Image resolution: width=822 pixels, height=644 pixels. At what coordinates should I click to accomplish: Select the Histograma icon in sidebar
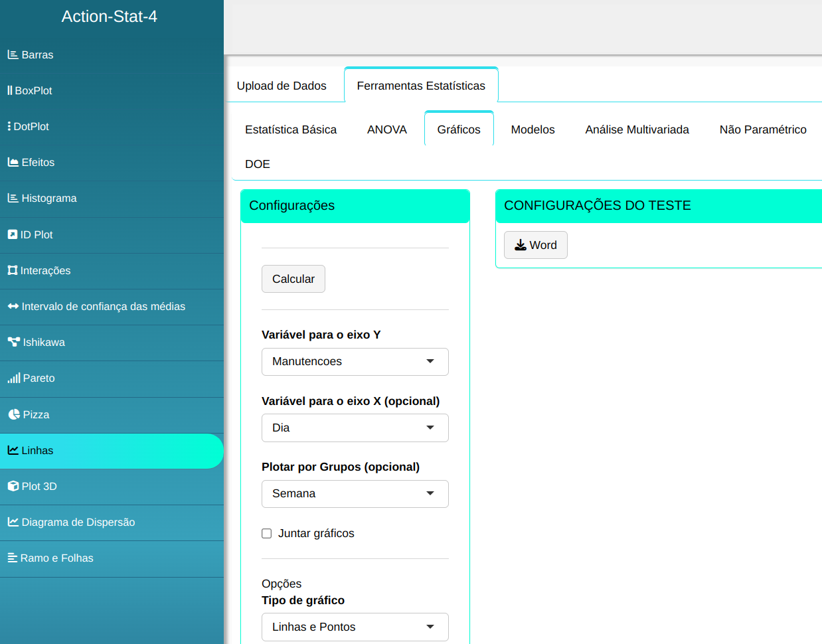pos(13,198)
